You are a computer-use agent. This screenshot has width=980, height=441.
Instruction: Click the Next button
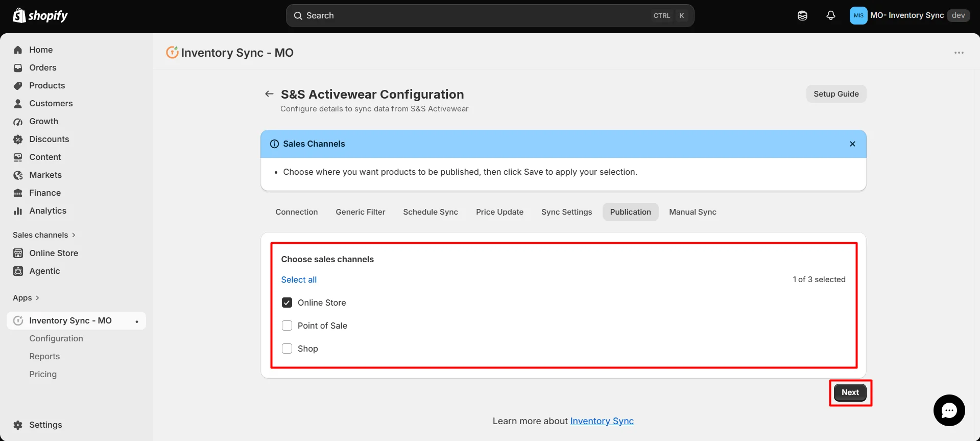pyautogui.click(x=850, y=392)
